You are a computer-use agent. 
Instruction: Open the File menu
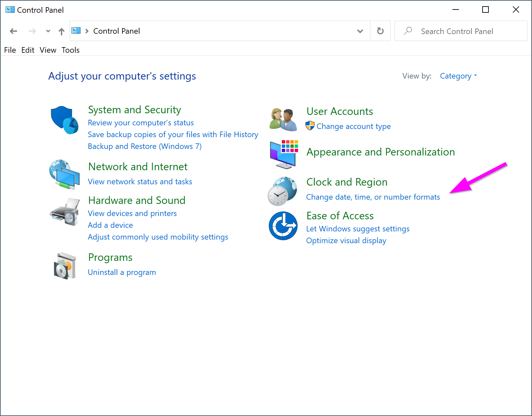coord(10,50)
